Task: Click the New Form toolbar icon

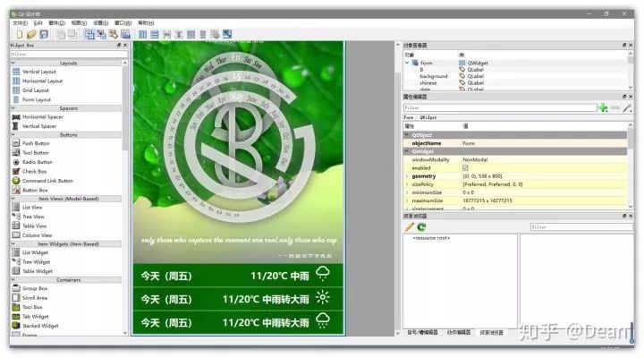Action: point(20,35)
